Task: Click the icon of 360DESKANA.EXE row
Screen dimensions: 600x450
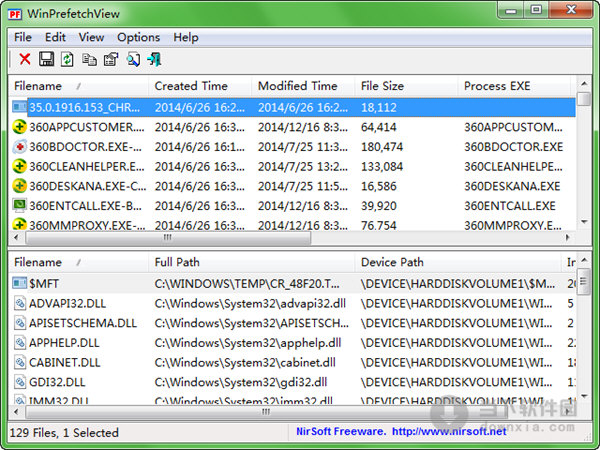Action: 19,186
